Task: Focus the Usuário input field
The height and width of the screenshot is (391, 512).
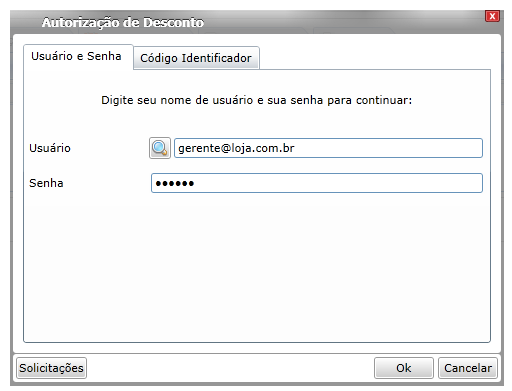Action: coord(328,148)
